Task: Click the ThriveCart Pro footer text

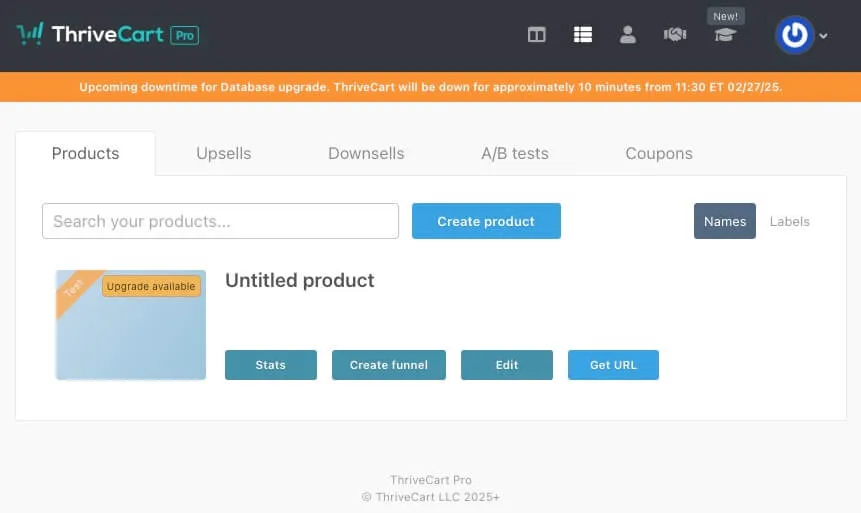Action: click(430, 479)
